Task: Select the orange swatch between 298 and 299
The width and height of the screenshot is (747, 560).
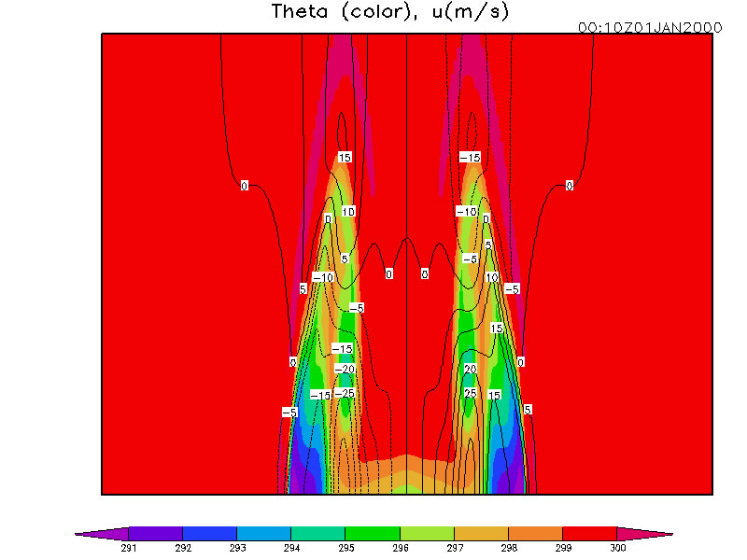Action: 535,533
